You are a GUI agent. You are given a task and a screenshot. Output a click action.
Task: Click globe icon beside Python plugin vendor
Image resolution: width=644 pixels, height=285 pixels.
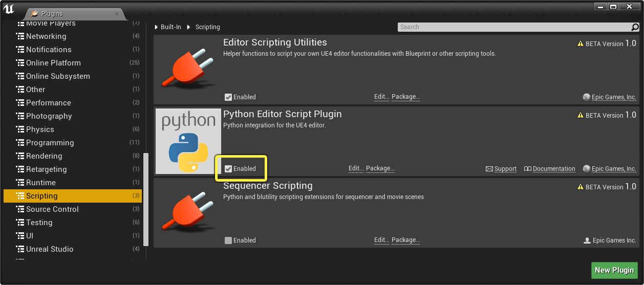[x=587, y=169]
